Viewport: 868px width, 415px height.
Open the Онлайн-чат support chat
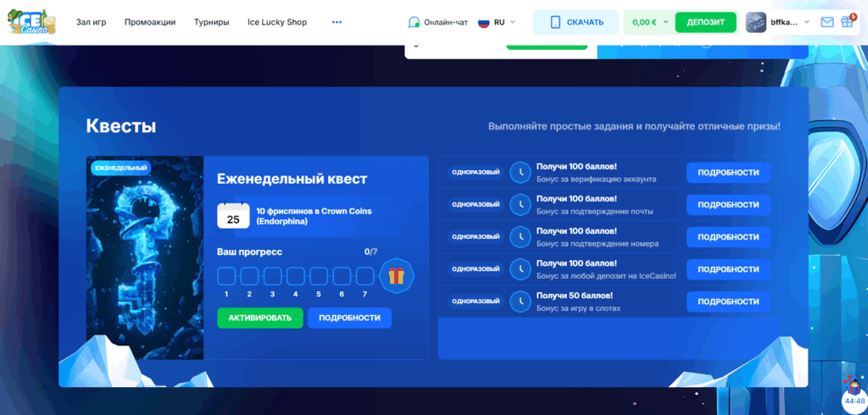437,22
